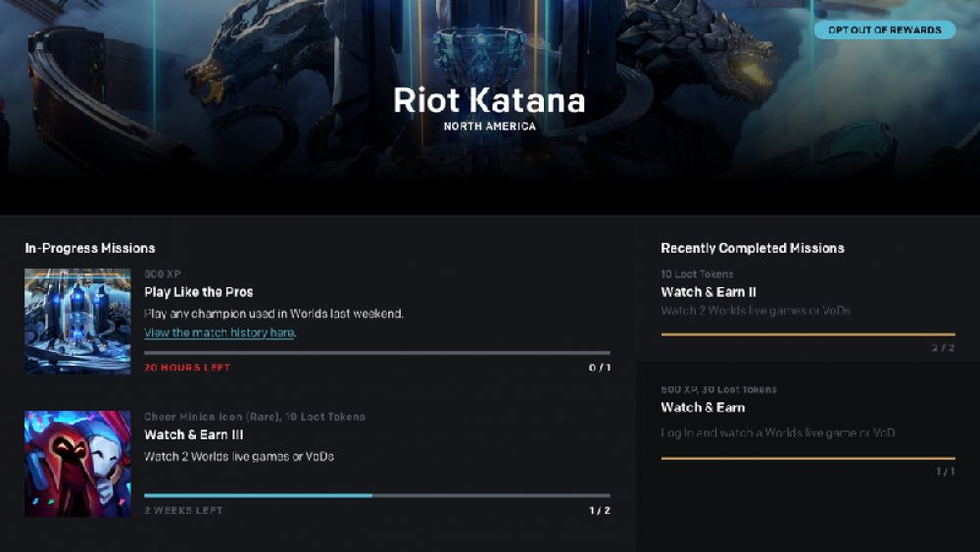Click the In-Progress Missions heading
Screen dimensions: 980x552
(x=90, y=248)
